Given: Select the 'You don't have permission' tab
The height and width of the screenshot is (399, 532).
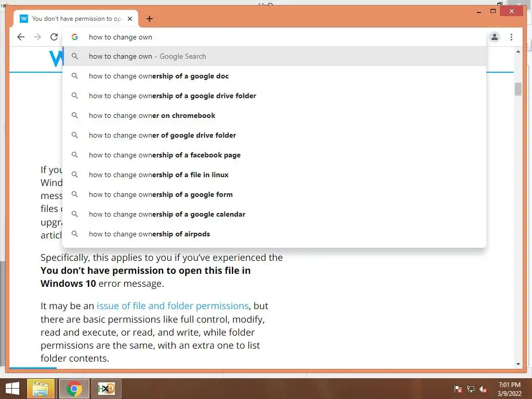Looking at the screenshot, I should 76,19.
